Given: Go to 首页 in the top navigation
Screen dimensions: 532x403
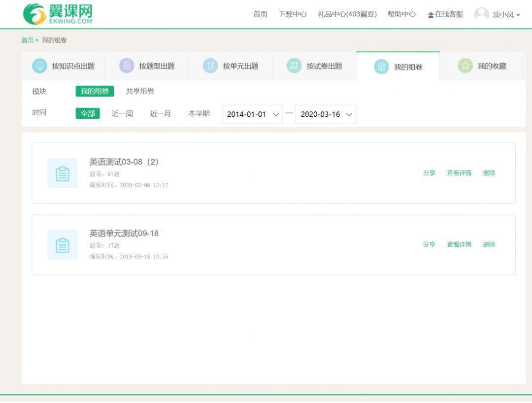Looking at the screenshot, I should pyautogui.click(x=260, y=14).
